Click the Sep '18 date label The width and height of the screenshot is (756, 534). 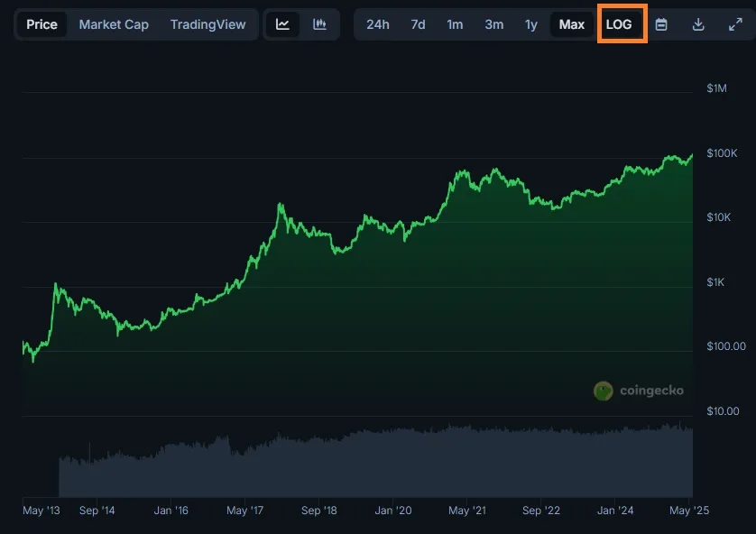point(319,511)
